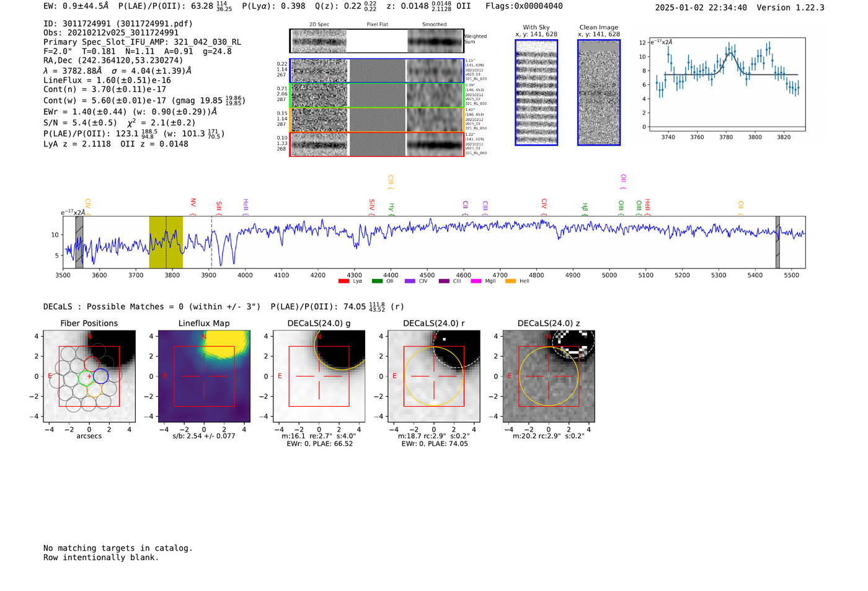This screenshot has width=868, height=591.
Task: Open the DECaLS(24.0) r image
Action: point(434,376)
